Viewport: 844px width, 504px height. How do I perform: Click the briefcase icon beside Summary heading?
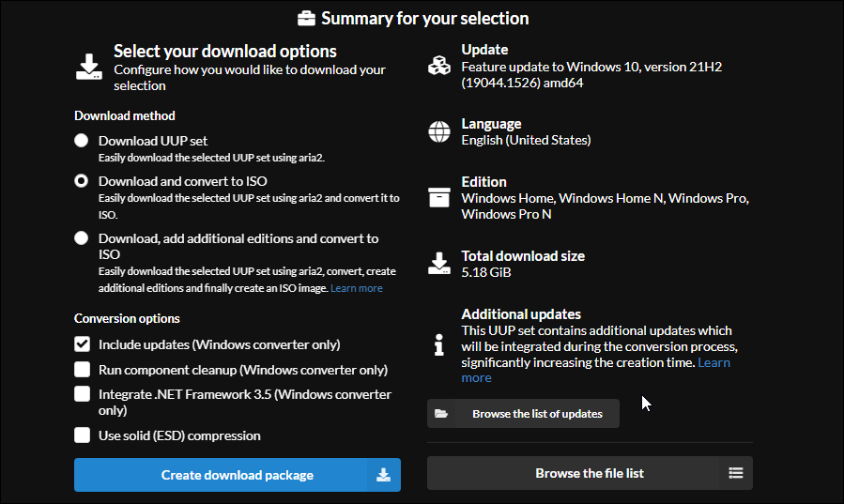(306, 19)
